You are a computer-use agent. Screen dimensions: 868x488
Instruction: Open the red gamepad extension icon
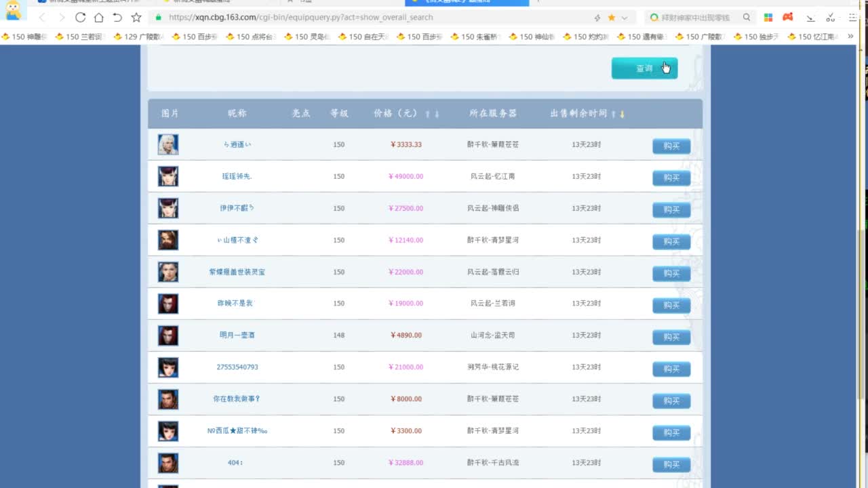788,18
